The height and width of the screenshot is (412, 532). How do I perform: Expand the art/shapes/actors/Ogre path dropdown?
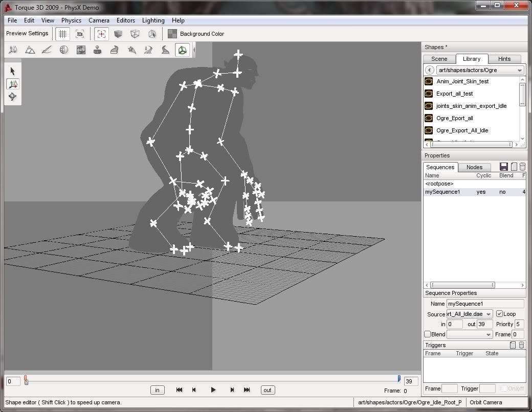[520, 70]
